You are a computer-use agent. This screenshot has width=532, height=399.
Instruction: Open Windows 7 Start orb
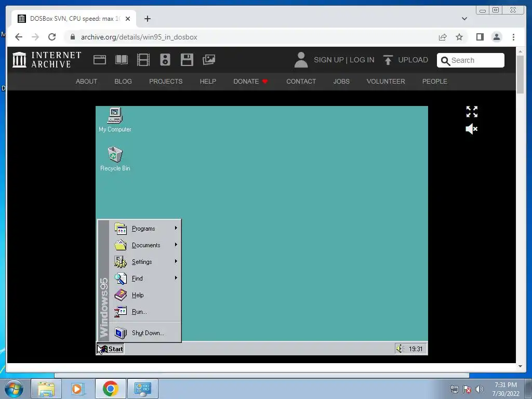click(14, 389)
